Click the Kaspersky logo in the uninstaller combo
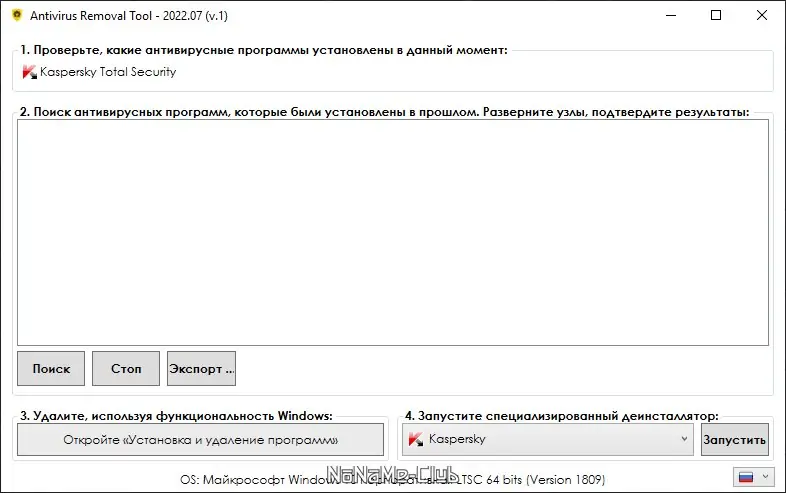The image size is (786, 493). (416, 439)
